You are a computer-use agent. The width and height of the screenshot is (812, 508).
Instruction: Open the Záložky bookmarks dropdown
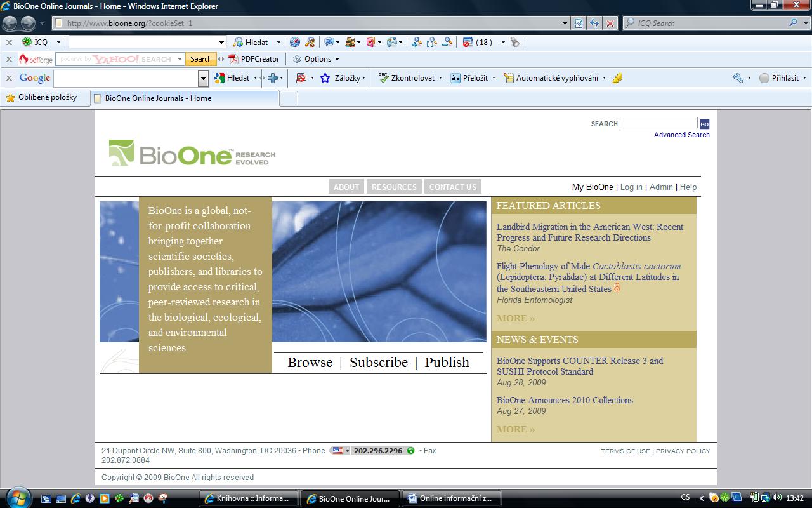coord(343,78)
